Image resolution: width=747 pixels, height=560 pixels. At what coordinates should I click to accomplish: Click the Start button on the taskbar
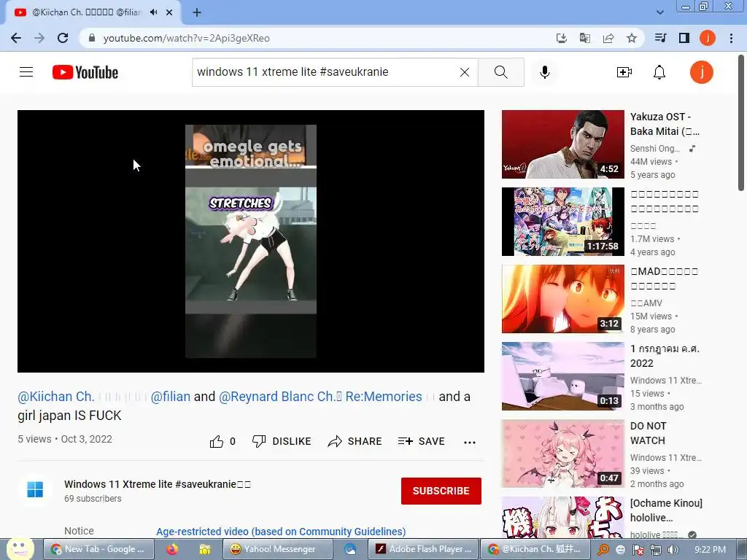click(x=19, y=549)
